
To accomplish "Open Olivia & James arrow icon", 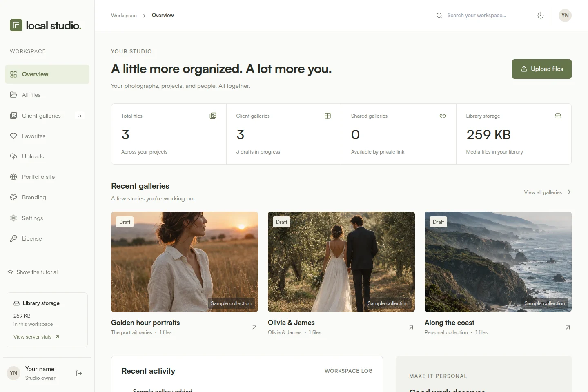I will (411, 327).
